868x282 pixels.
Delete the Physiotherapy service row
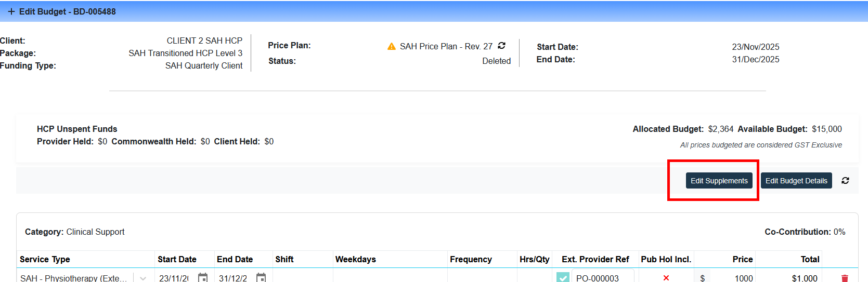click(x=844, y=278)
